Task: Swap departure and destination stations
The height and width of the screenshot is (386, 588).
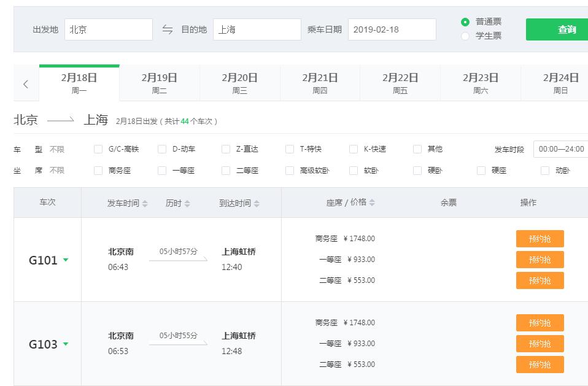Action: tap(168, 29)
